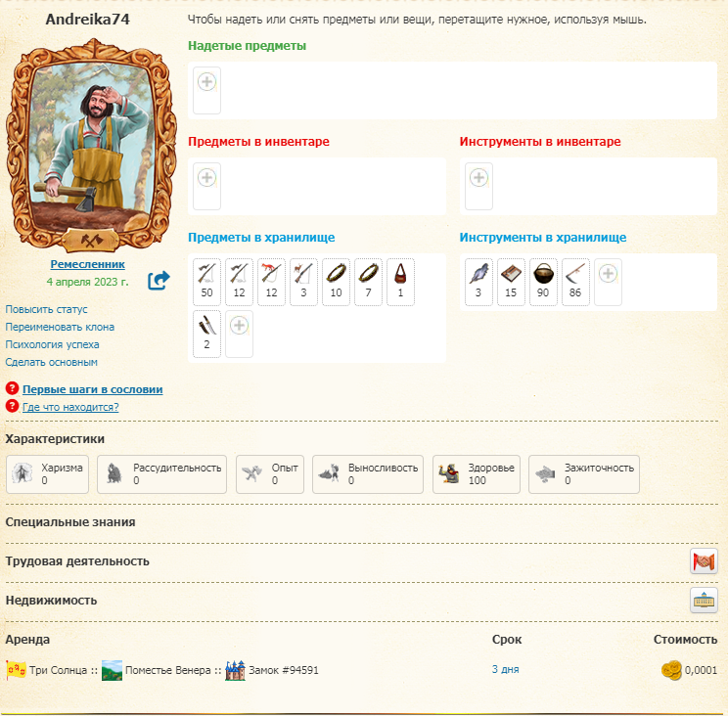
Task: Click the Andreika74 username heading
Action: [87, 19]
